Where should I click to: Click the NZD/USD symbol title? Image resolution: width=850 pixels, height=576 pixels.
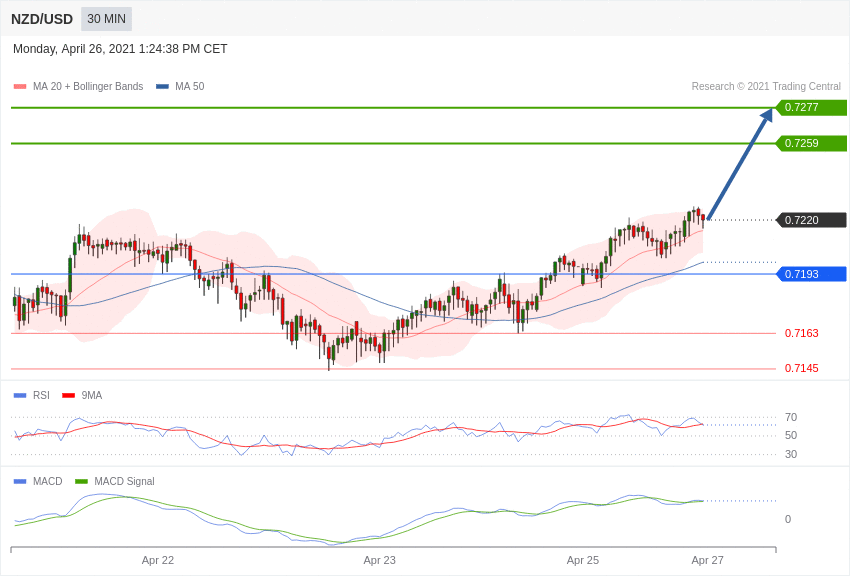pos(42,19)
